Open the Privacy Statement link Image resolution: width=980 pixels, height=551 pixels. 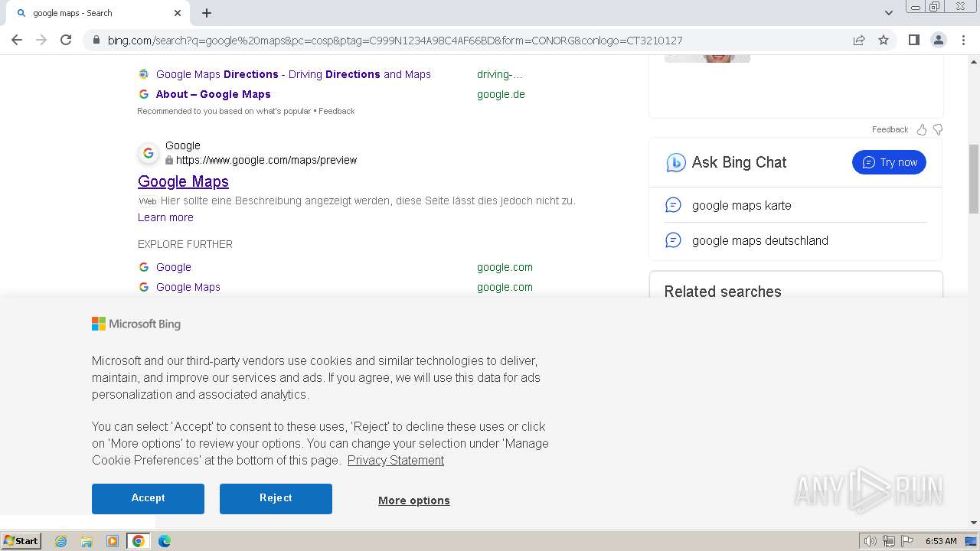point(395,460)
